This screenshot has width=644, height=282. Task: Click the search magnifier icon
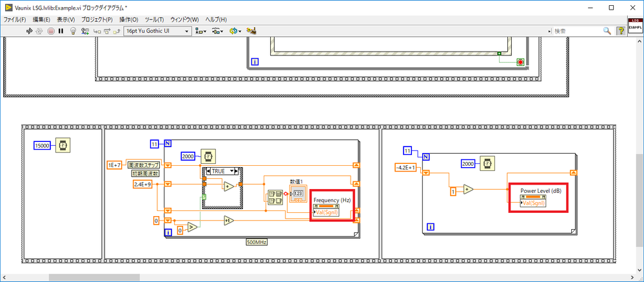(x=607, y=31)
